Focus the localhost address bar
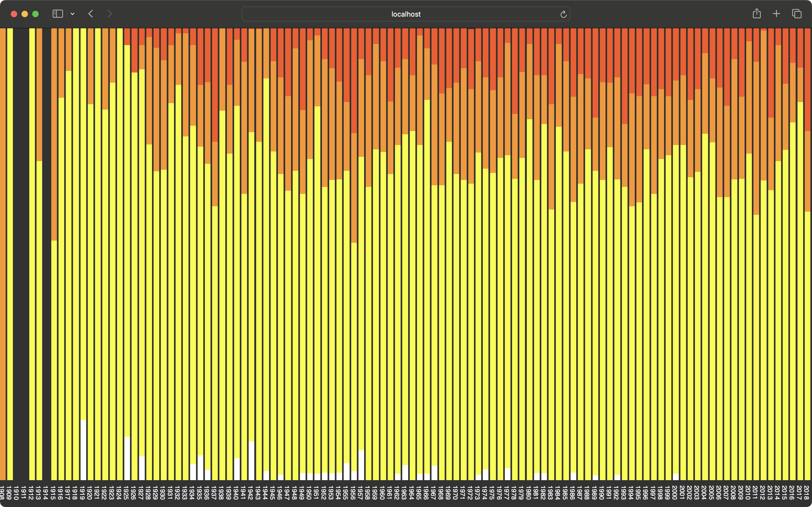Screen dimensions: 812x507 pos(406,14)
